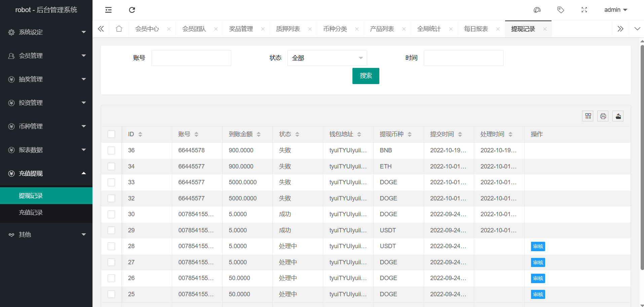Image resolution: width=644 pixels, height=307 pixels.
Task: Toggle the select-all checkbox in table header
Action: [111, 134]
